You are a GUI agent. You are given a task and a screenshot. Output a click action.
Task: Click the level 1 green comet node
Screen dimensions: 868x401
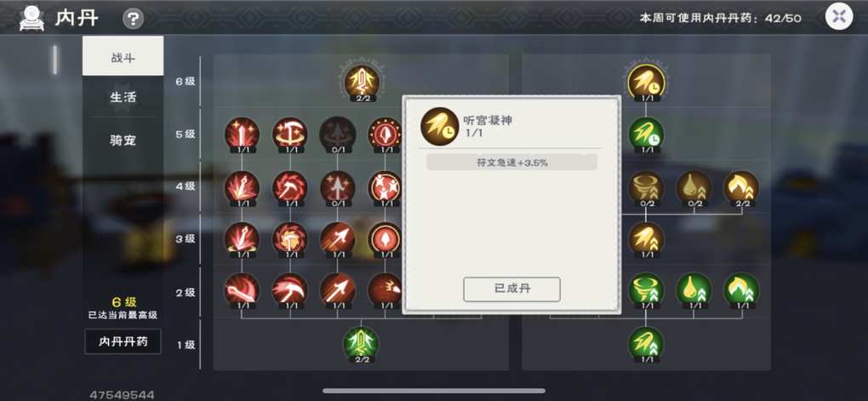pos(646,344)
